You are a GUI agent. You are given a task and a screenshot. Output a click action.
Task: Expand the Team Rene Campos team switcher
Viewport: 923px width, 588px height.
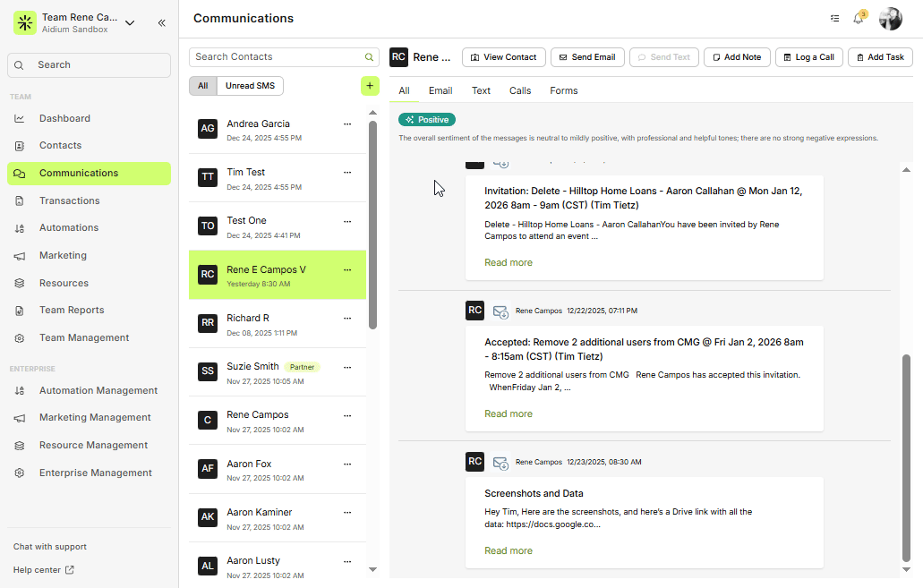click(x=130, y=23)
